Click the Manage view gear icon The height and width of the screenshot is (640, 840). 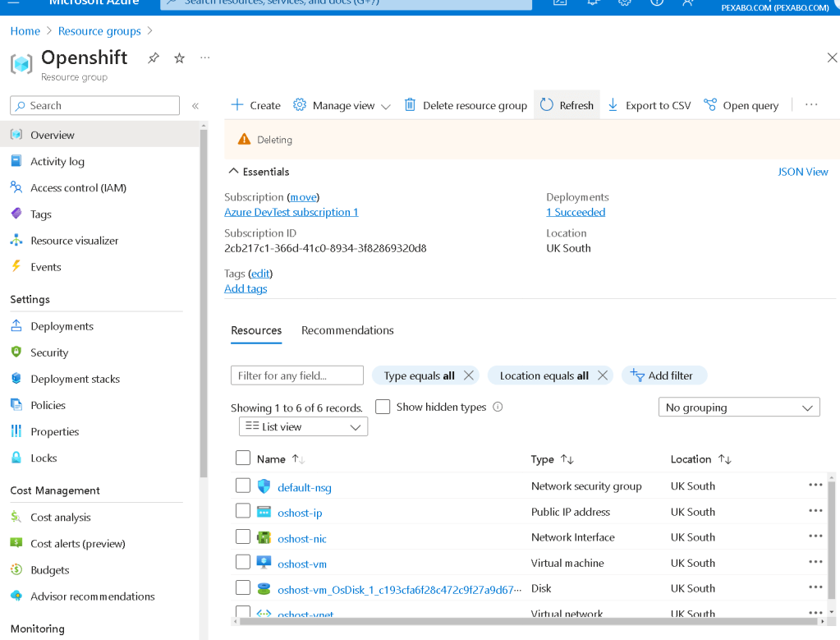(x=300, y=104)
